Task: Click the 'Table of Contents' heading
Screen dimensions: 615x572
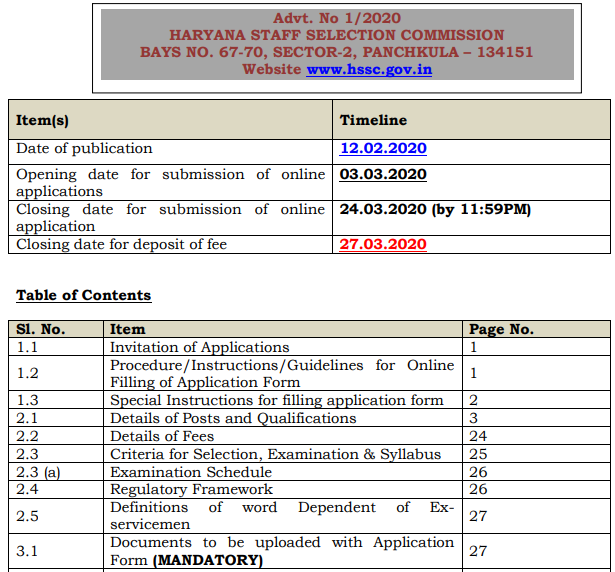Action: pos(84,295)
